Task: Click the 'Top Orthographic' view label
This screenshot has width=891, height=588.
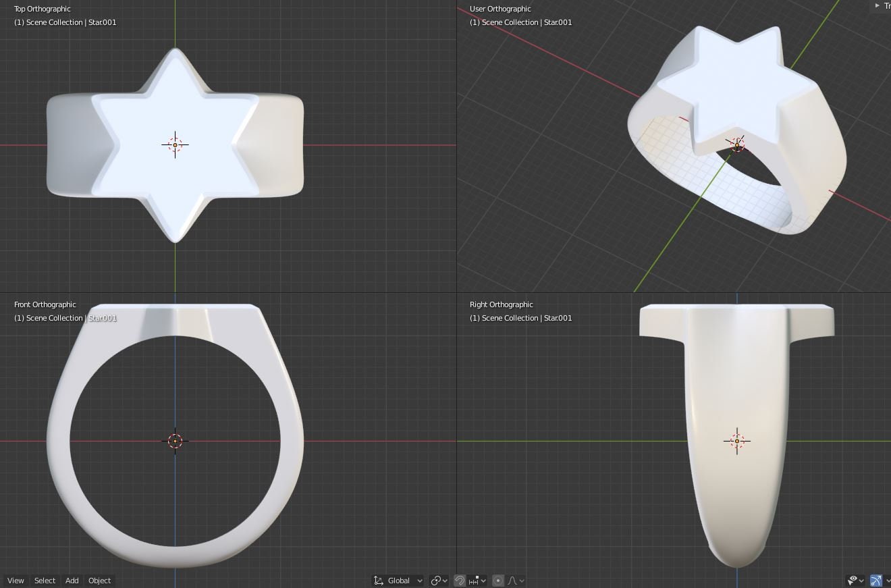Action: (42, 9)
